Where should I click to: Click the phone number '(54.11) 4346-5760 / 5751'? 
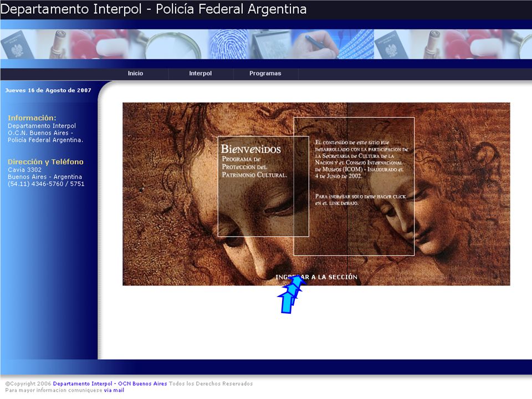tap(46, 184)
